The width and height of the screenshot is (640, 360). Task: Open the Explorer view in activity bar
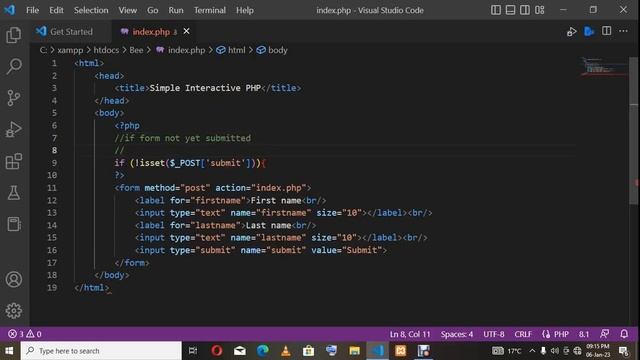click(13, 35)
